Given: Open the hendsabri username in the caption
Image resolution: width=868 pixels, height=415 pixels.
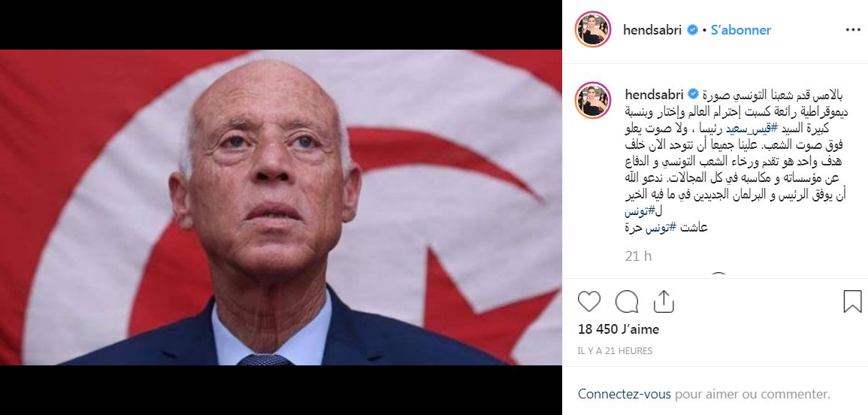Looking at the screenshot, I should click(655, 93).
